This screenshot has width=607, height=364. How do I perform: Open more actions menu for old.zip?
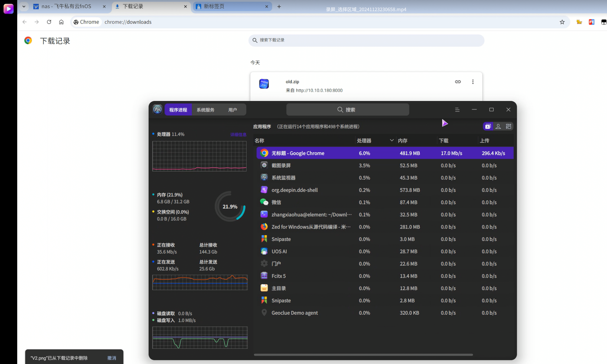click(473, 82)
